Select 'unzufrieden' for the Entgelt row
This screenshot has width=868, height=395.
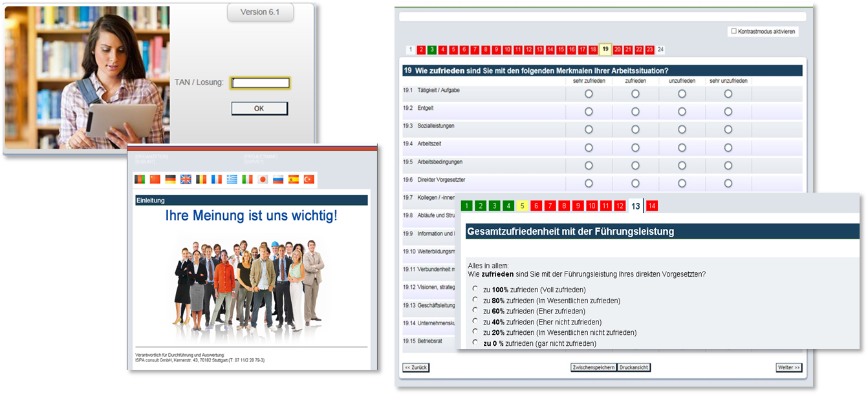click(x=682, y=112)
